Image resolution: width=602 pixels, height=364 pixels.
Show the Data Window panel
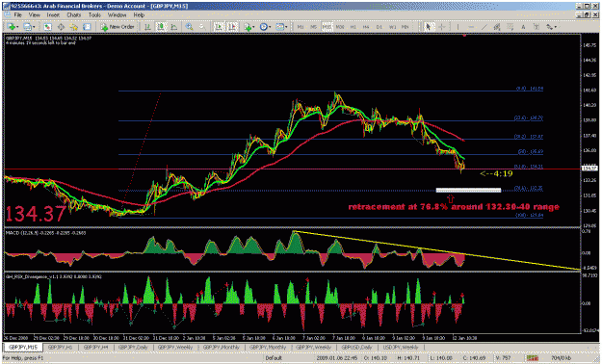click(61, 27)
